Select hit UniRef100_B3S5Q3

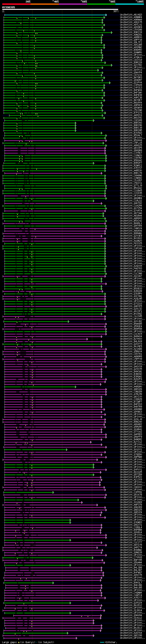click(x=131, y=133)
